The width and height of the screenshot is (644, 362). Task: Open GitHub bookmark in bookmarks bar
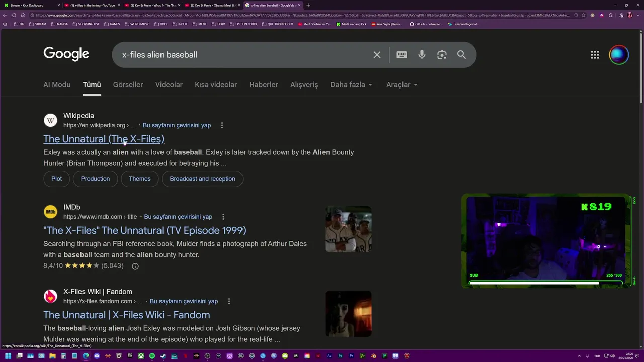(x=426, y=24)
